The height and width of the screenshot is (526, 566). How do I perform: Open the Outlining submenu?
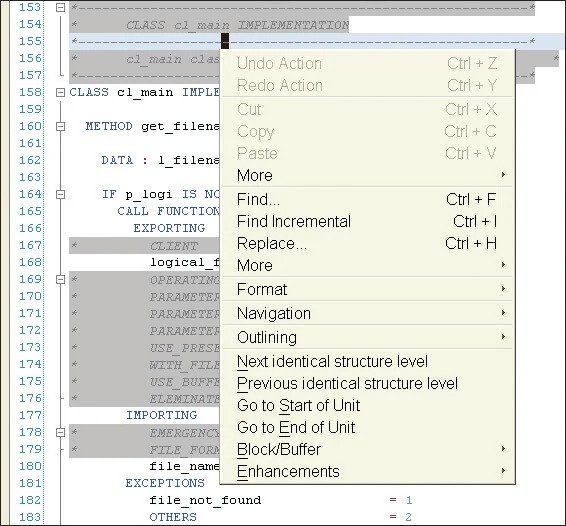(367, 337)
